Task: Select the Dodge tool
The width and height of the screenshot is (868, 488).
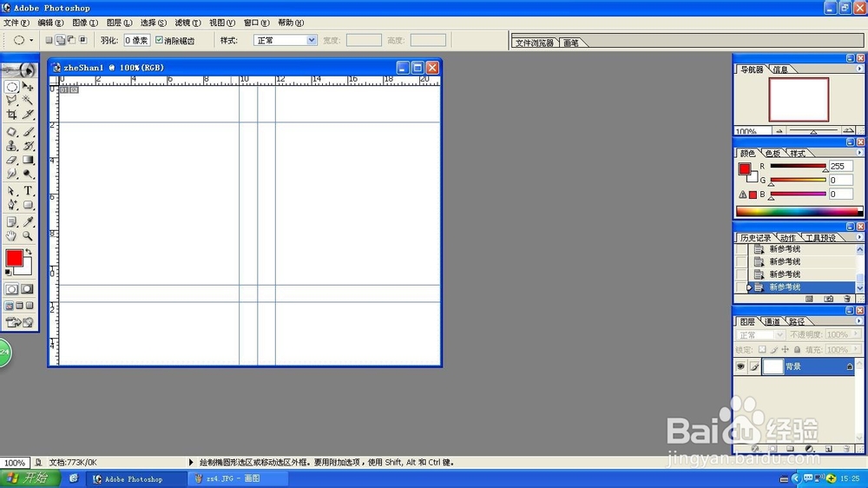Action: pos(28,174)
